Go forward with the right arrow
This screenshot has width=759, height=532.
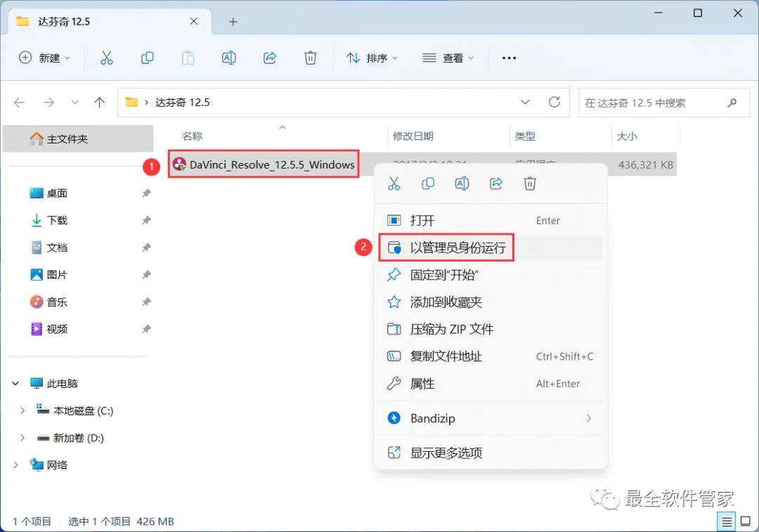(x=49, y=102)
